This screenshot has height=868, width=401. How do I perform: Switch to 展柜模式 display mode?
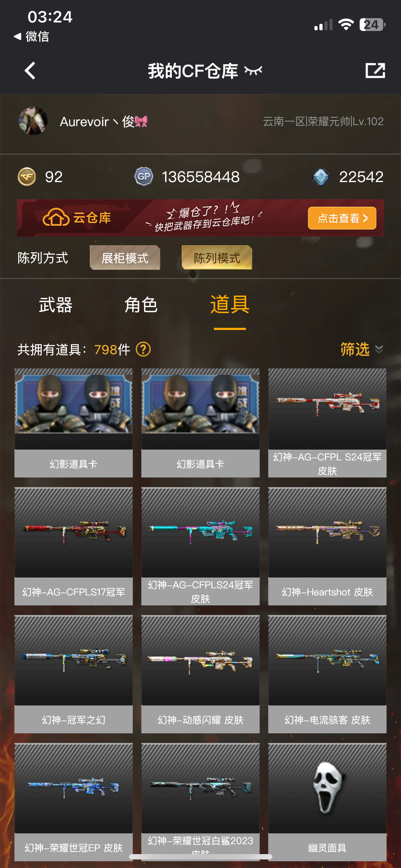[x=125, y=258]
